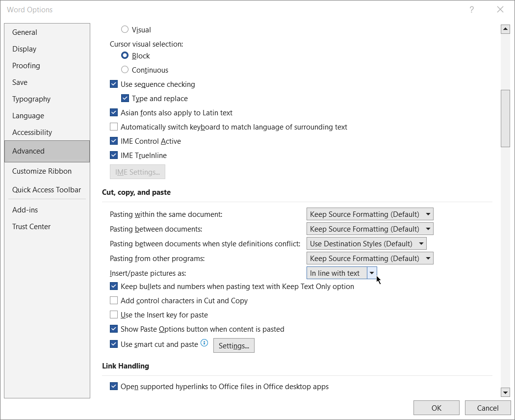Viewport: 515px width, 420px height.
Task: Click the scroll up arrow
Action: (x=505, y=29)
